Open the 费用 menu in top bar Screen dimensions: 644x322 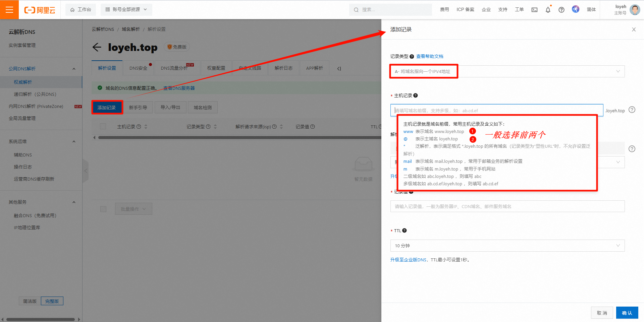pyautogui.click(x=444, y=10)
